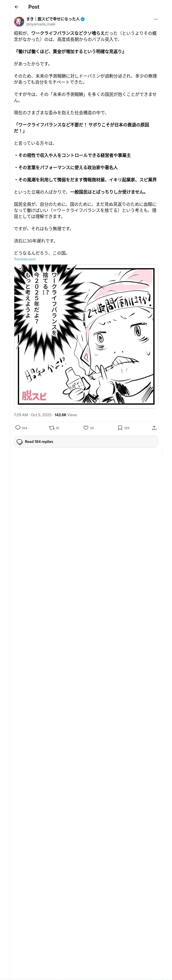Click the 142.6K Views count
This screenshot has height=980, width=172.
65,415
